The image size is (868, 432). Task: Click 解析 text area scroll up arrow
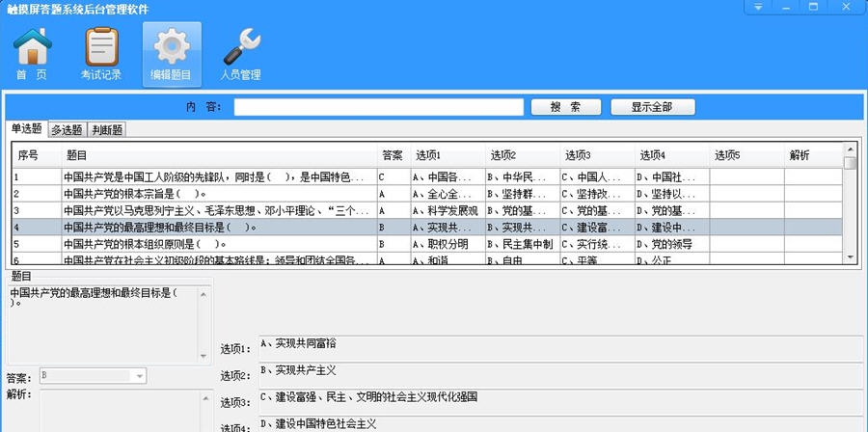204,397
